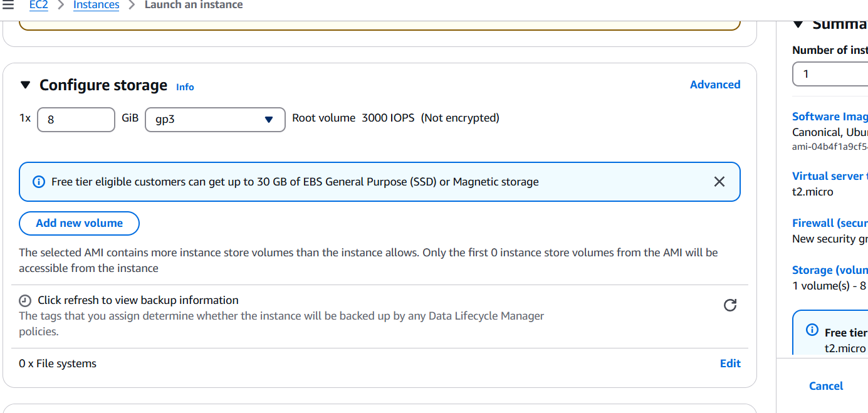Viewport: 868px width, 413px height.
Task: Click 'Click refresh to view backup information' text
Action: 138,300
